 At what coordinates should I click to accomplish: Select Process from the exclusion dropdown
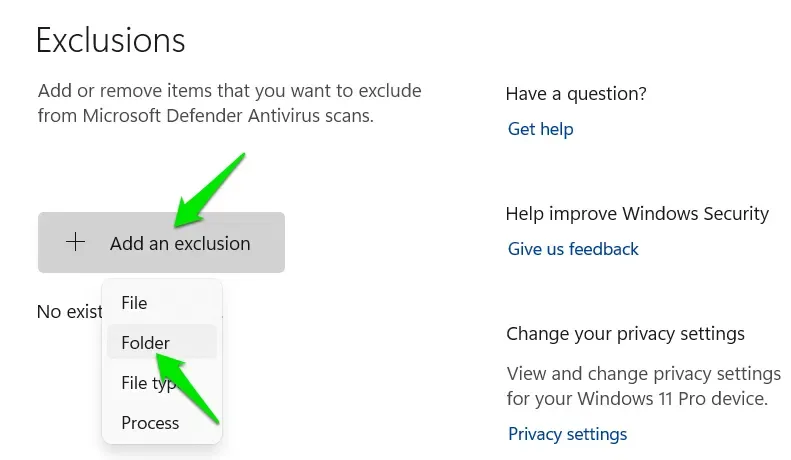point(150,423)
